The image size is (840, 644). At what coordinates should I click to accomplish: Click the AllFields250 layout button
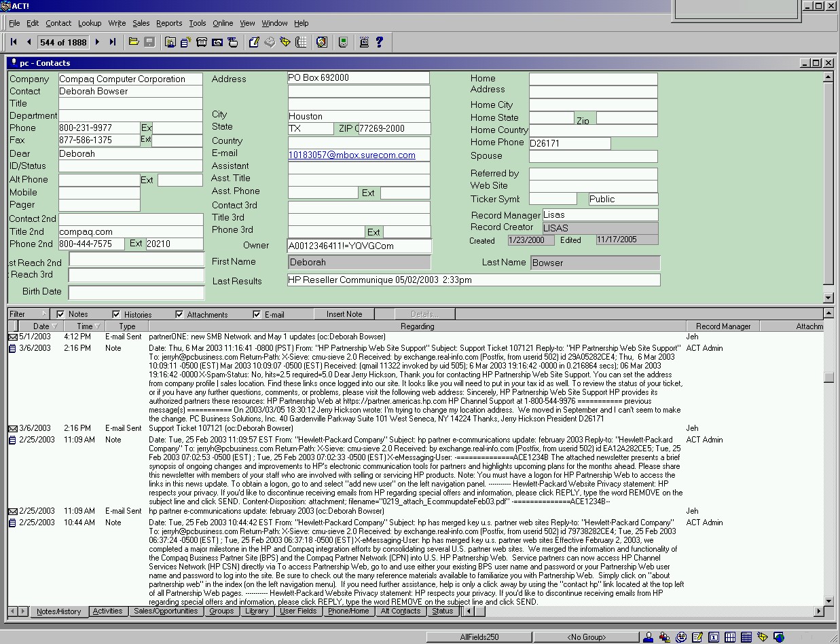point(479,637)
